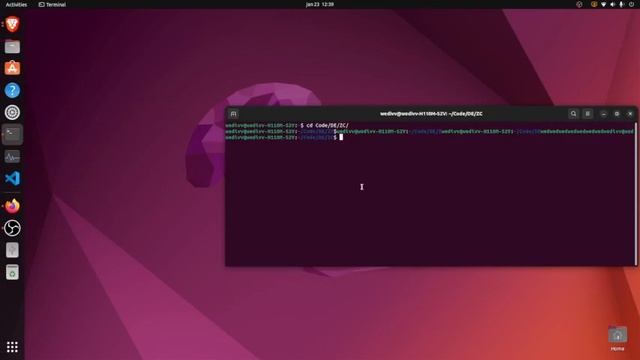The image size is (640, 360).
Task: Click the terminal vertical scrollbar
Action: pyautogui.click(x=636, y=193)
